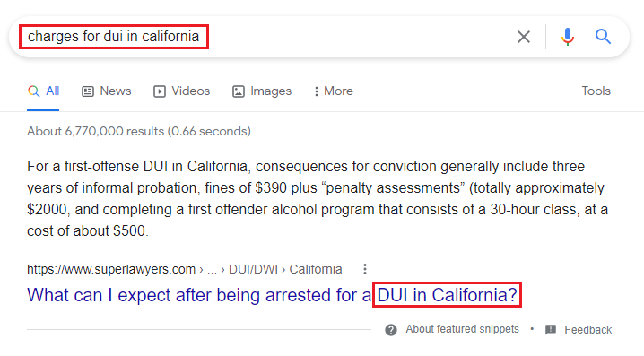Expand the More search categories menu
This screenshot has height=356, width=644.
pos(333,91)
